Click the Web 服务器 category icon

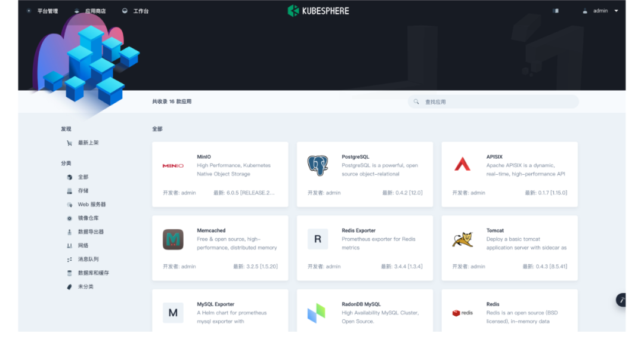pos(69,205)
